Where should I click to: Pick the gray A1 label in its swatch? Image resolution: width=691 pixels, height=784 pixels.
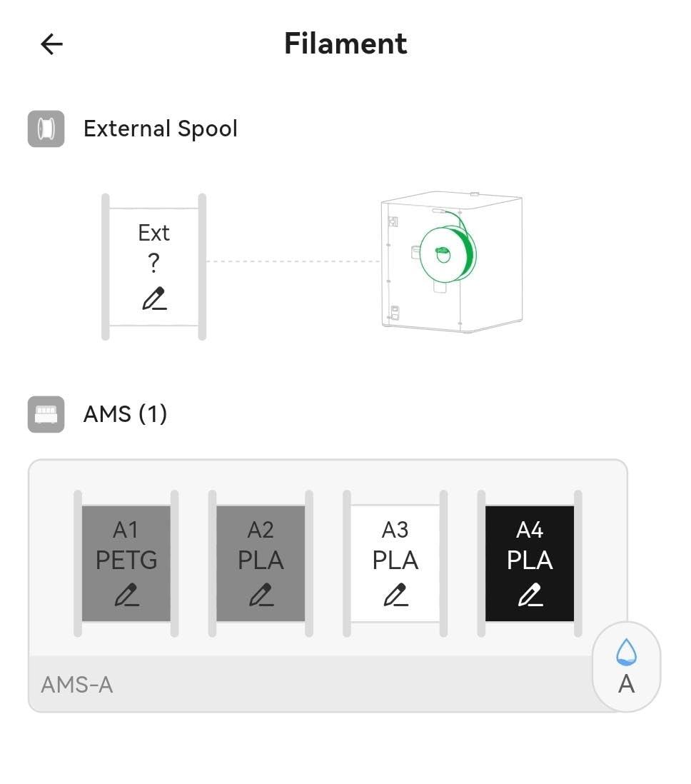pyautogui.click(x=126, y=530)
